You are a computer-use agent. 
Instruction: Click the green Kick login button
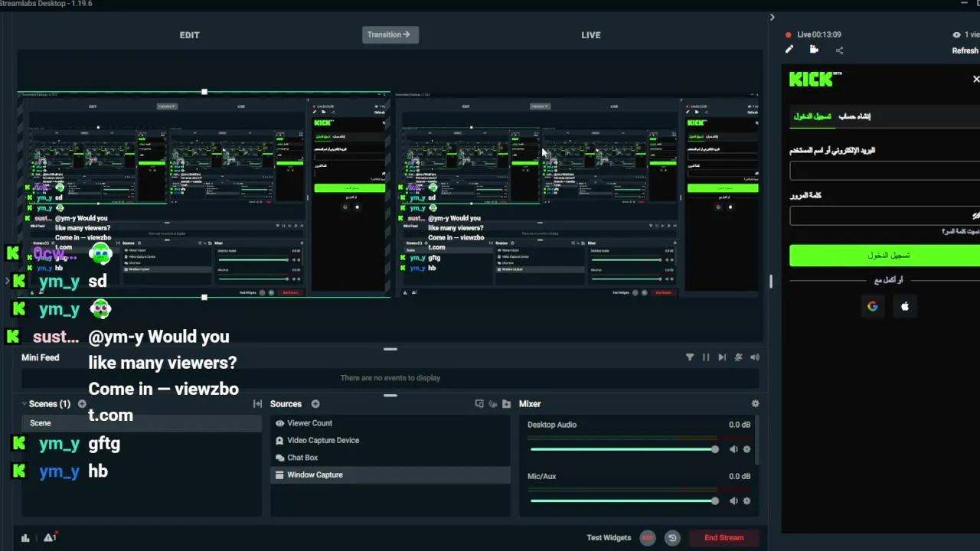[885, 256]
